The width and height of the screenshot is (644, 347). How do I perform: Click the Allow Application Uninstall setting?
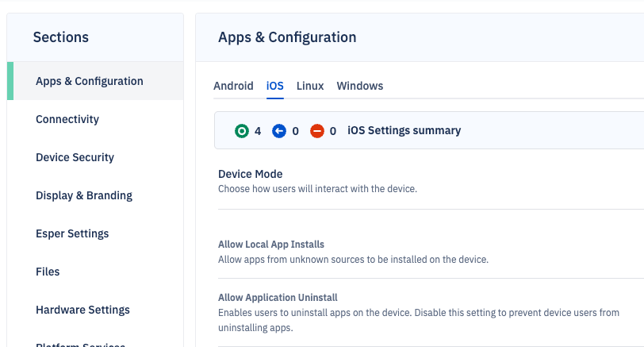278,298
